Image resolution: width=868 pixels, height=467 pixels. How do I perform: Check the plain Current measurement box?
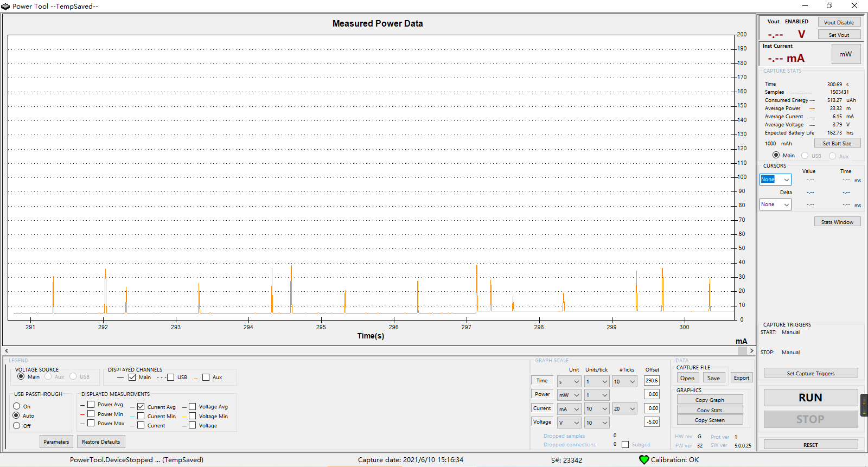[x=141, y=425]
